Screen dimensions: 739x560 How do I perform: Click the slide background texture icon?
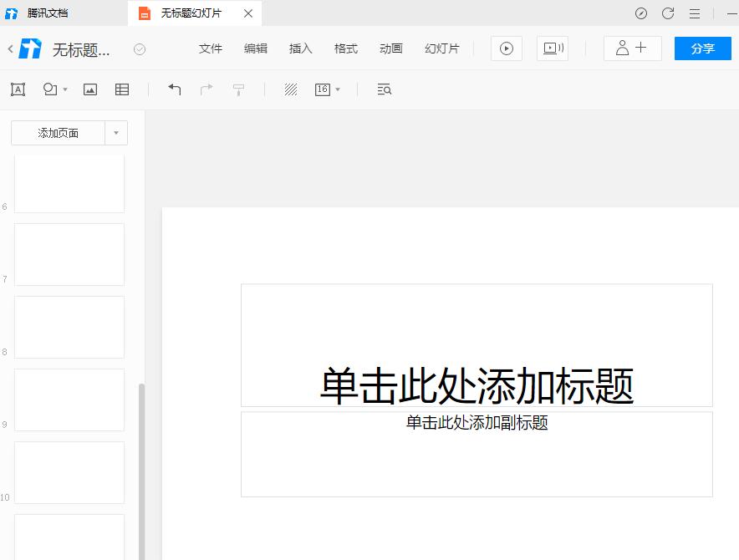291,89
